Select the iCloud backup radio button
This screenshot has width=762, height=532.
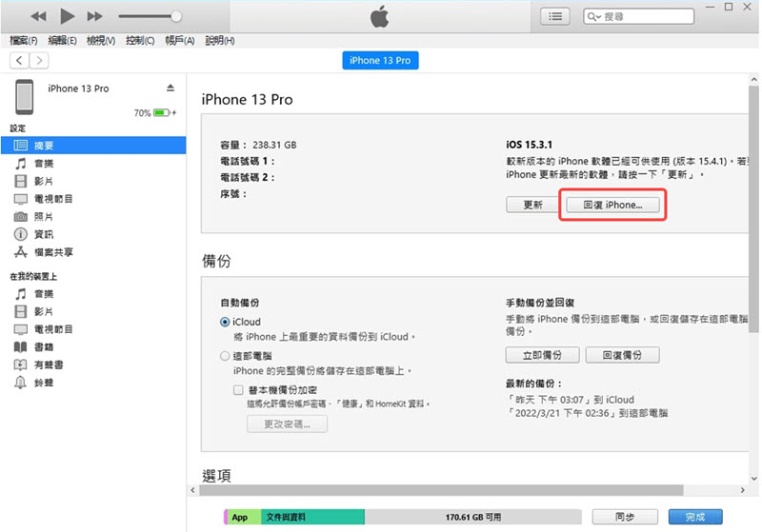pos(225,323)
